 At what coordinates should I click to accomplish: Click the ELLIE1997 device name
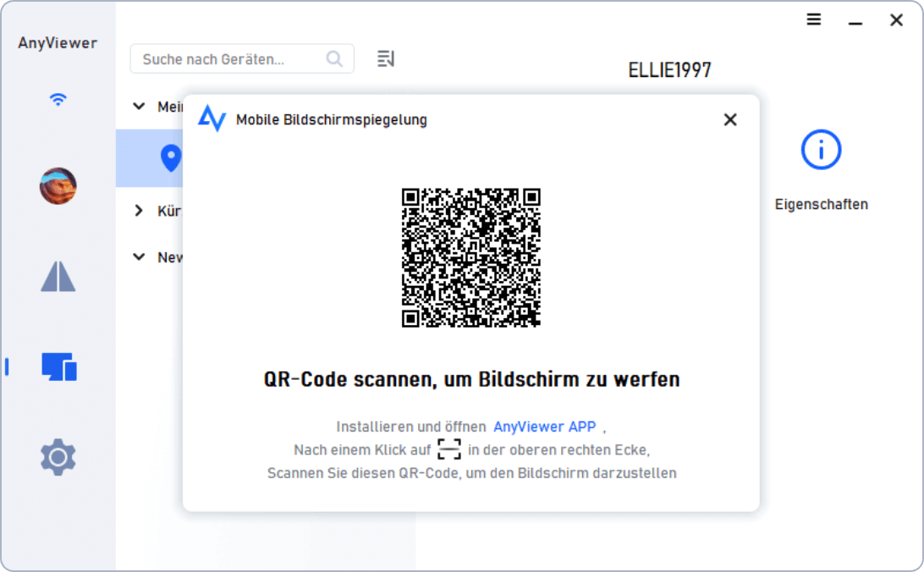click(x=669, y=71)
